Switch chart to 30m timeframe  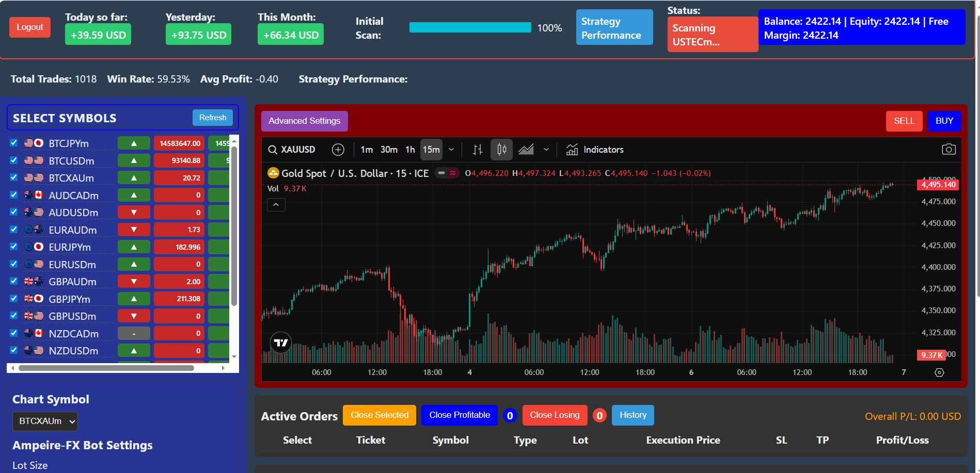(x=389, y=150)
